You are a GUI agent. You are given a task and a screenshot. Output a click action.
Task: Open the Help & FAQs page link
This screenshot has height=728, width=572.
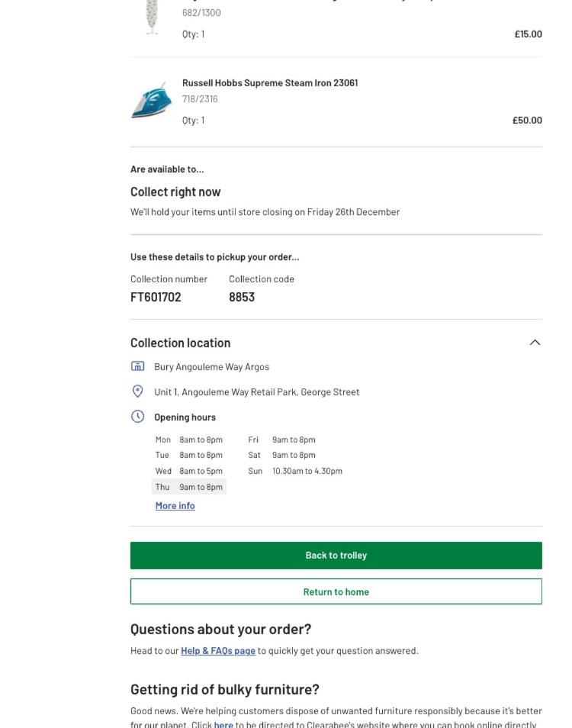[x=217, y=651]
